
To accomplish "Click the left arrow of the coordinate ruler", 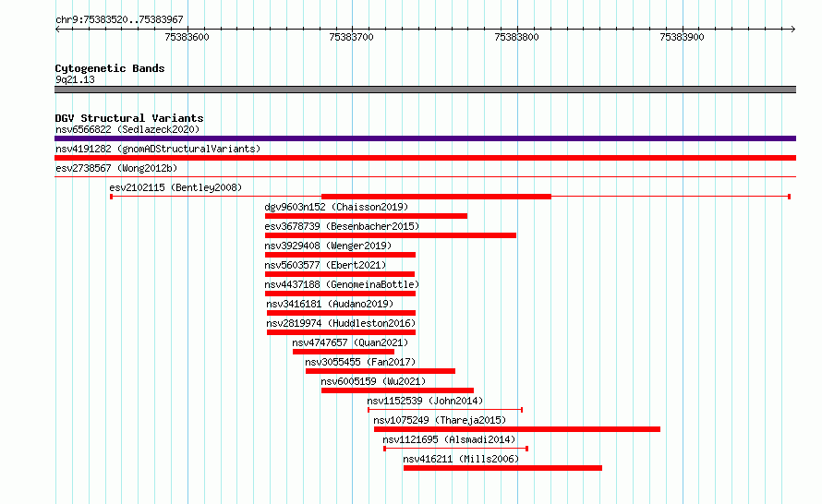I will [x=57, y=29].
